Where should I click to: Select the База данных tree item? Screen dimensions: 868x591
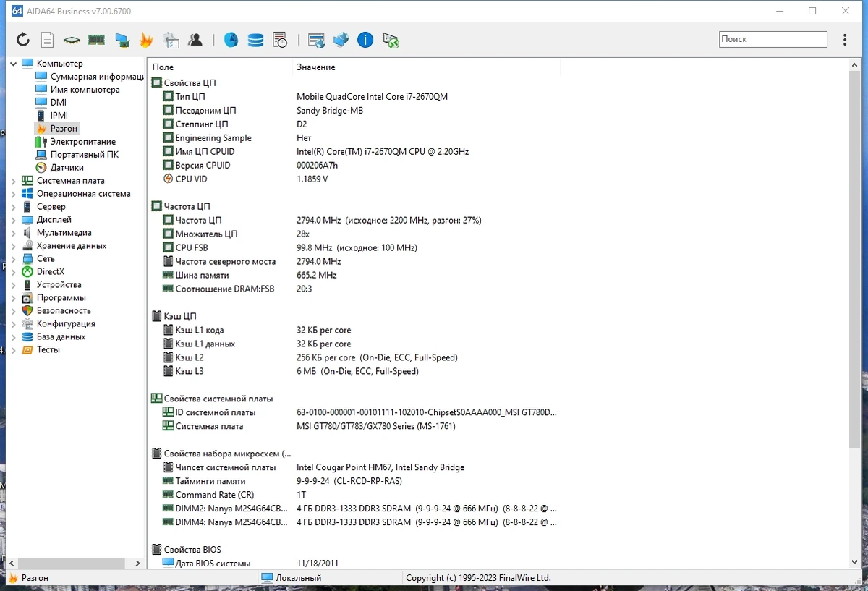click(x=54, y=337)
